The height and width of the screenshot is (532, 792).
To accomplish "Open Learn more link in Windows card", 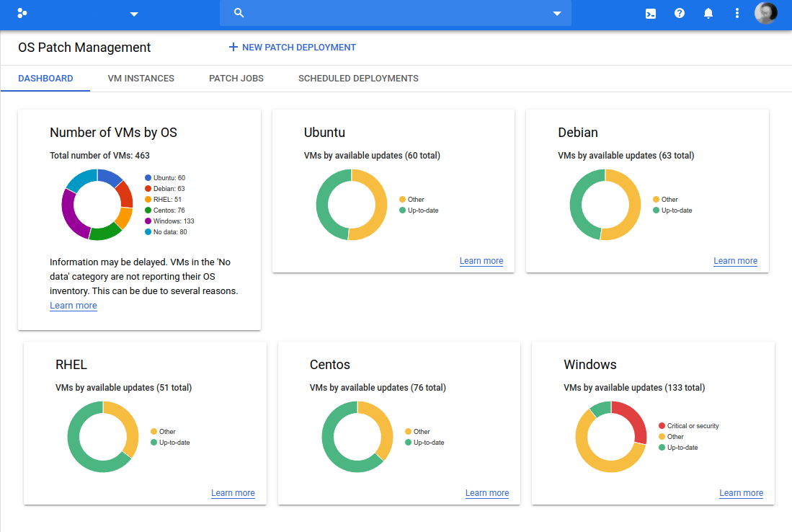I will (x=741, y=493).
